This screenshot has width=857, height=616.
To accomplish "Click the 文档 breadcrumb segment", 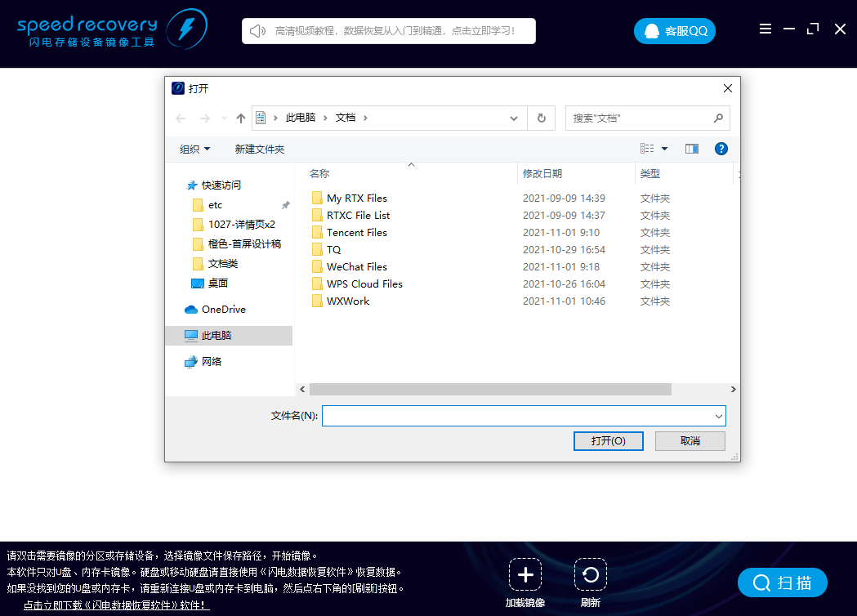I will click(x=346, y=118).
